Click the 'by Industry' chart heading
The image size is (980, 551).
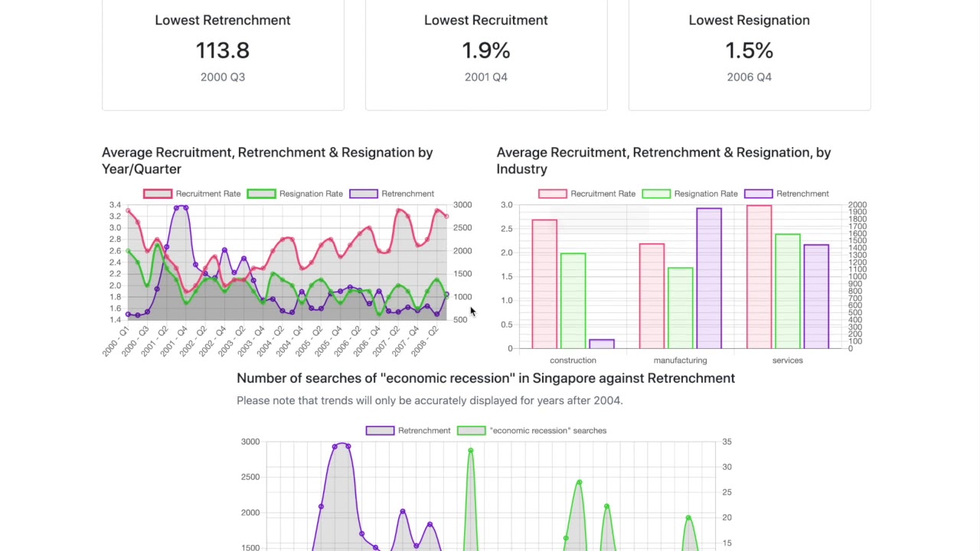point(664,161)
